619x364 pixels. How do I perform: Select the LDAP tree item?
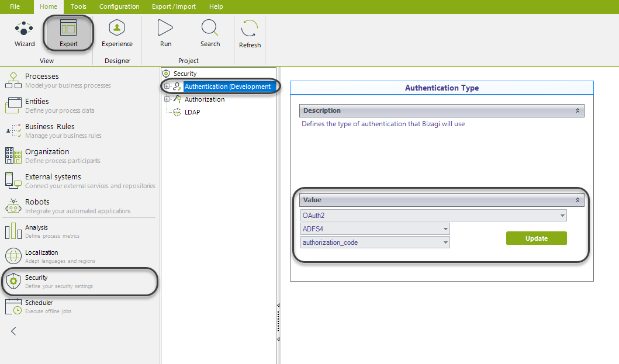click(192, 112)
